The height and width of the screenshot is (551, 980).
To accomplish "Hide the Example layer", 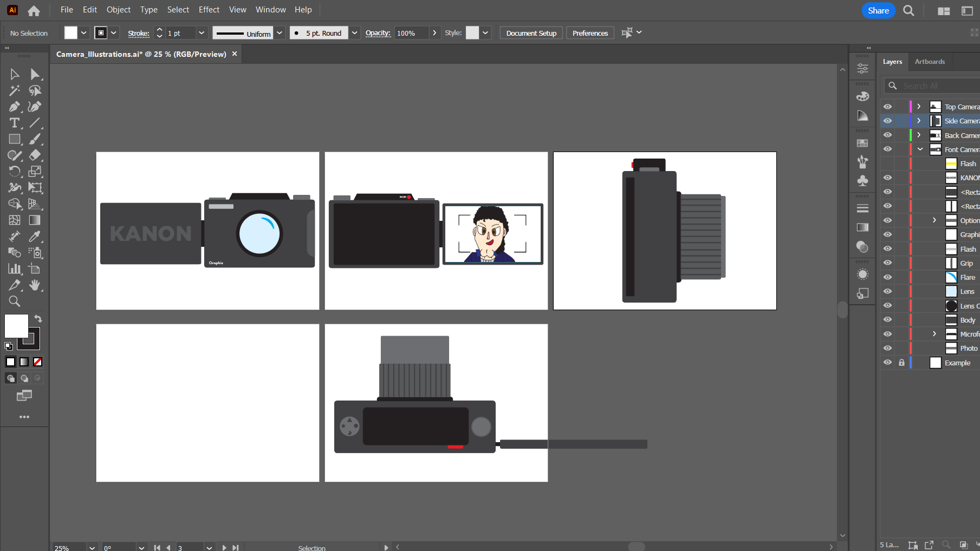I will 887,363.
